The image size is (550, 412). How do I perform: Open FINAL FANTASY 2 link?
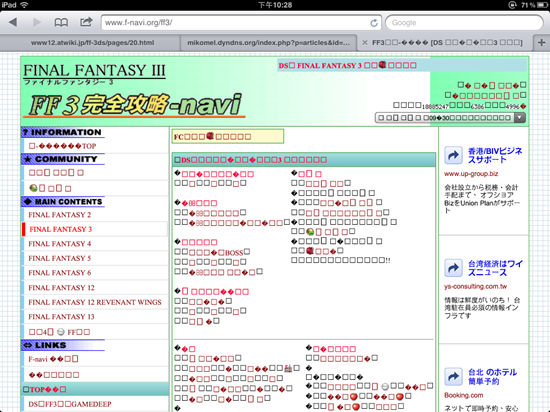coord(60,215)
